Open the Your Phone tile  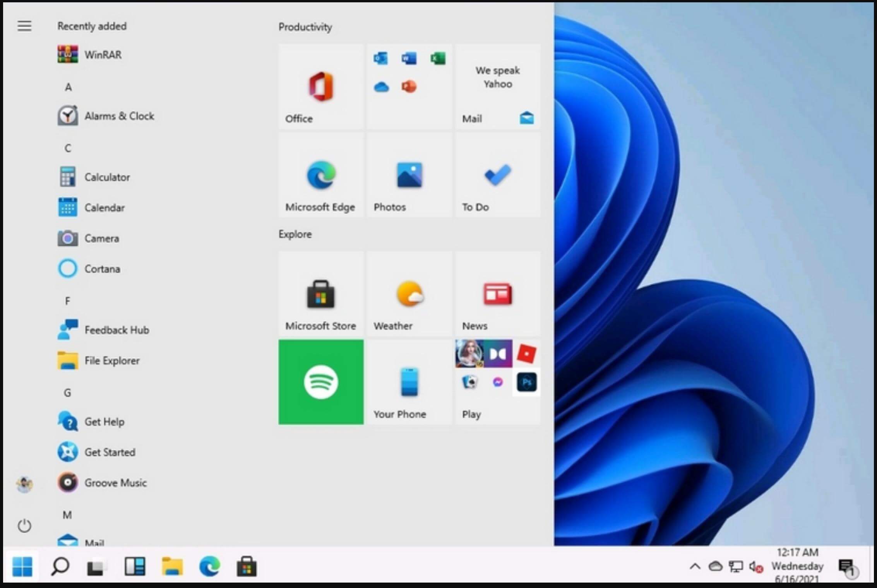click(409, 382)
